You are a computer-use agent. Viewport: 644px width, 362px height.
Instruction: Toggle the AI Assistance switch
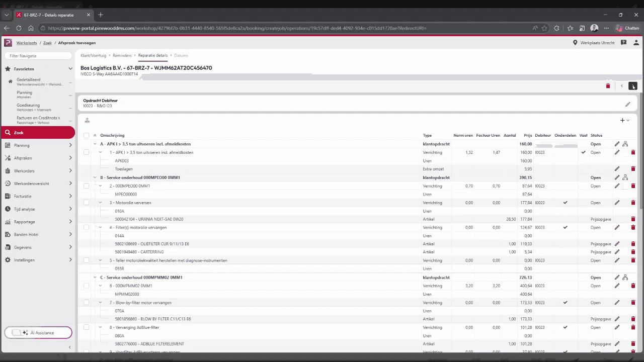[16, 333]
